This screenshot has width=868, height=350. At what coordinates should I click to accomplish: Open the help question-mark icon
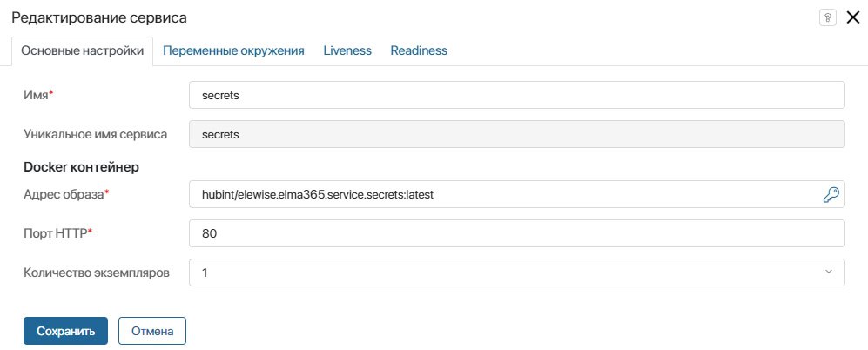(x=827, y=17)
